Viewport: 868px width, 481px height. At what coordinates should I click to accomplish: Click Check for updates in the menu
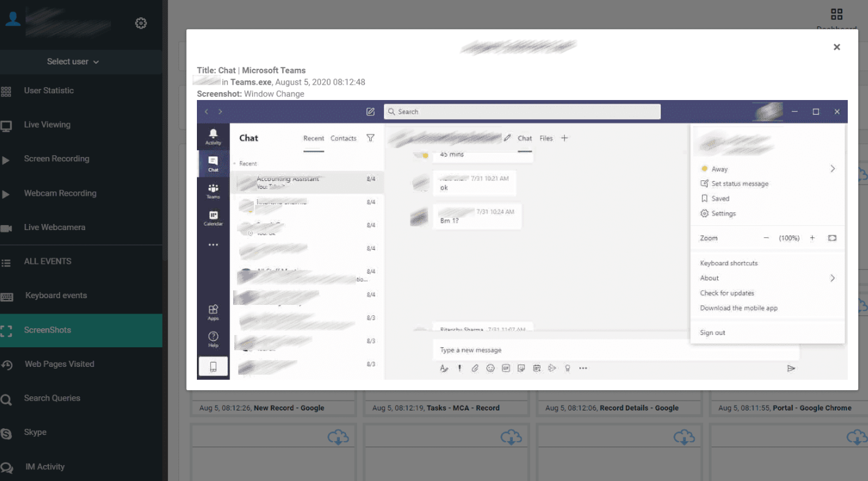728,293
